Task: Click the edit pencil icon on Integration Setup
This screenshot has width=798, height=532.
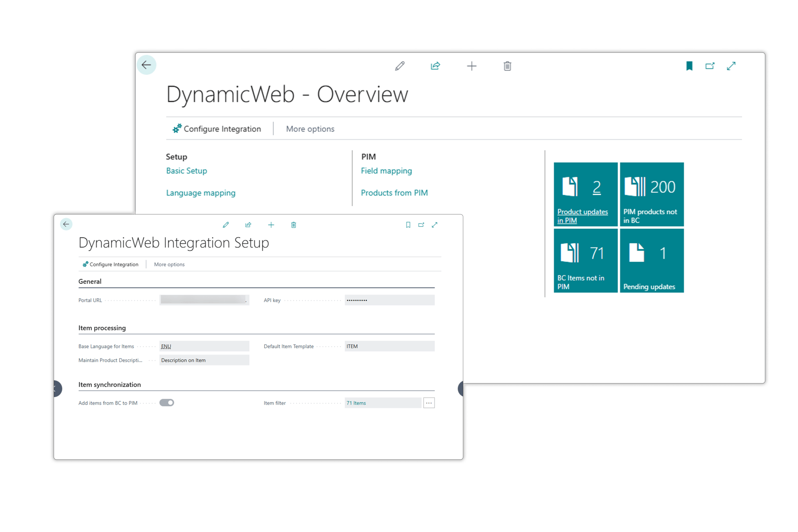Action: pyautogui.click(x=226, y=225)
